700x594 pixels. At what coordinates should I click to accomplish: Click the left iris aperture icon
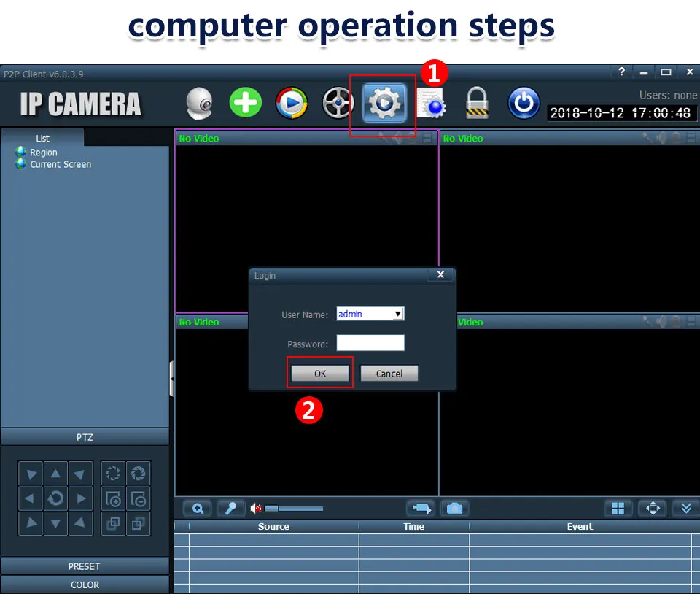(x=113, y=474)
